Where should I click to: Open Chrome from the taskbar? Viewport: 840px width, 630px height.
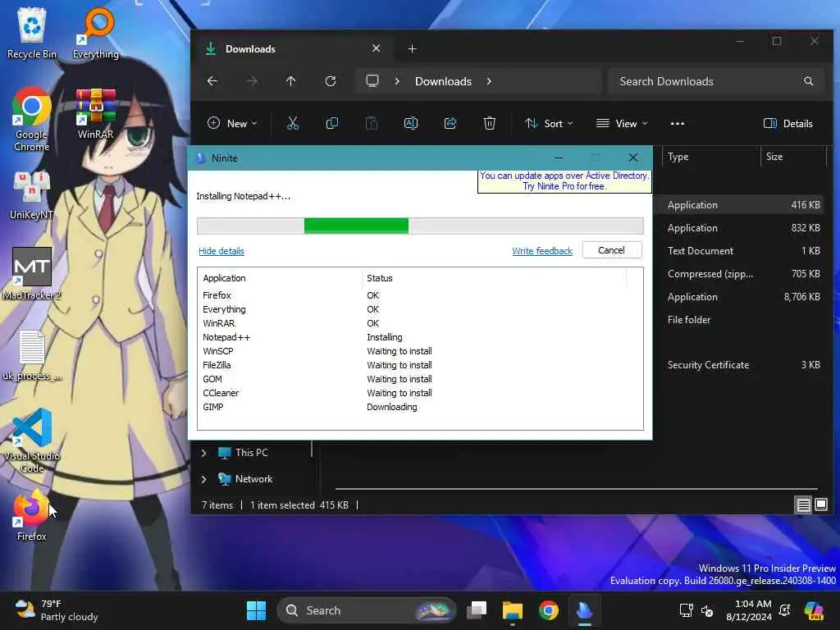tap(549, 610)
